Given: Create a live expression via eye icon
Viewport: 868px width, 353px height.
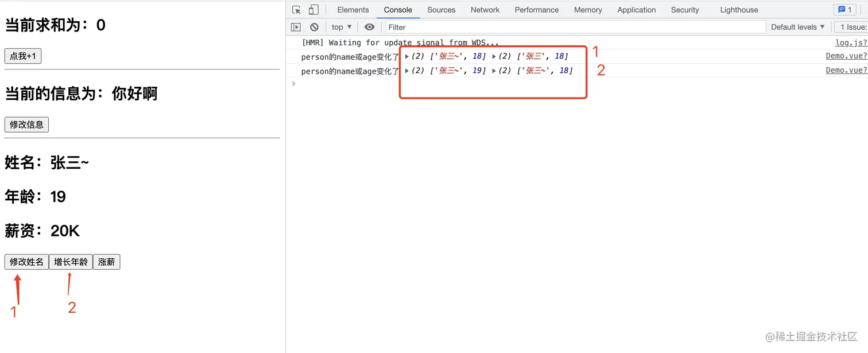Looking at the screenshot, I should tap(370, 27).
